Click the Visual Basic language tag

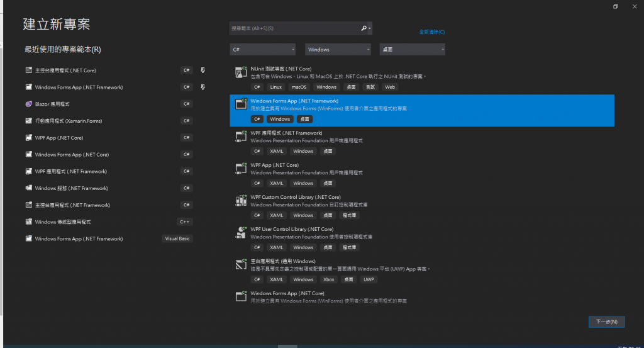click(177, 239)
